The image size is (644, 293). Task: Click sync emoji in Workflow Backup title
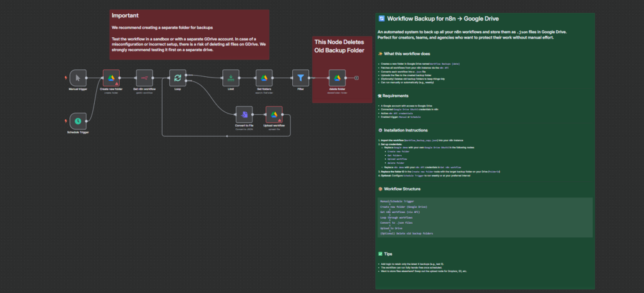(x=381, y=19)
